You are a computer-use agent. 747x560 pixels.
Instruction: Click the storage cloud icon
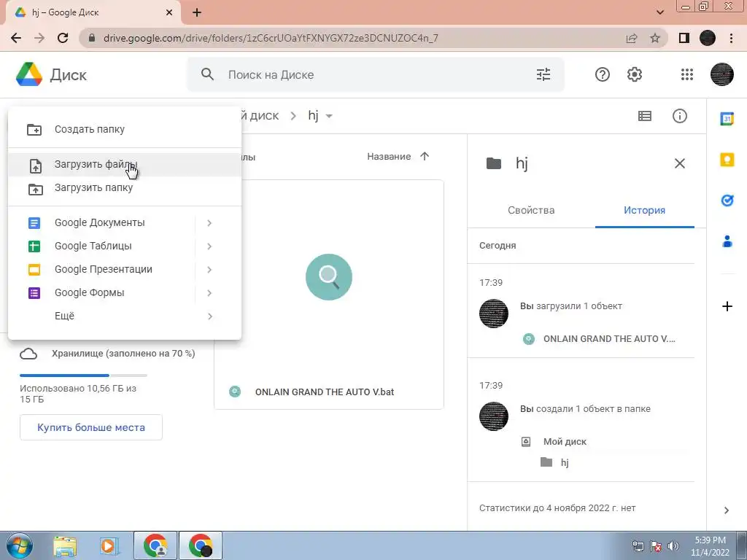28,354
